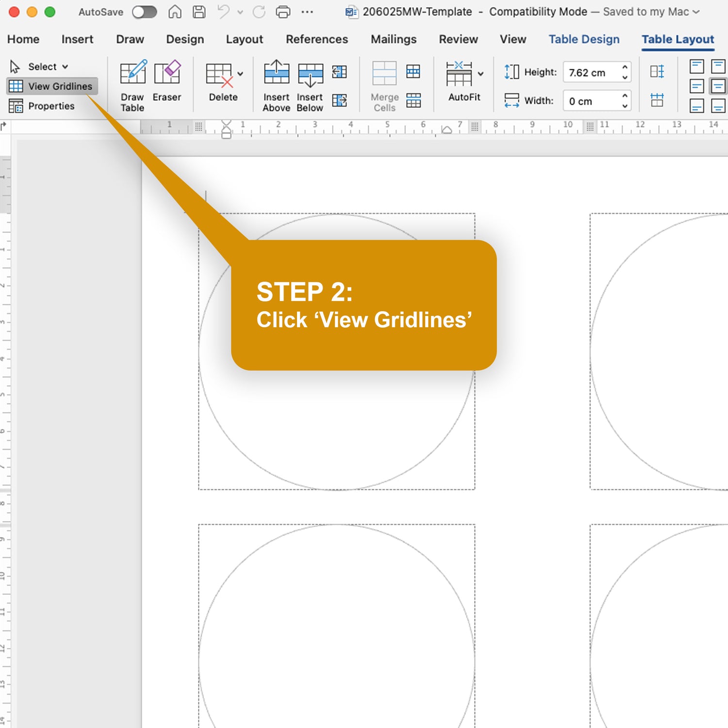Toggle the AutoSave switch
Screen dimensions: 728x728
pyautogui.click(x=145, y=12)
